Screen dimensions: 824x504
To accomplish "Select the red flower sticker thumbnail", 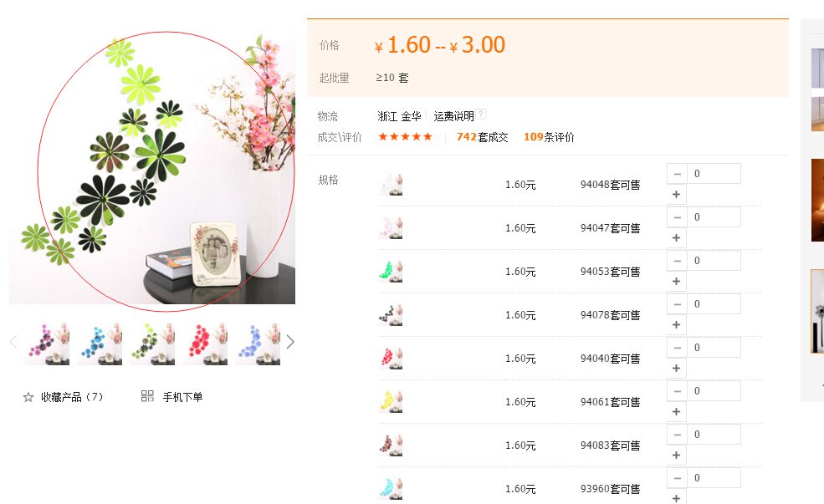I will click(205, 343).
